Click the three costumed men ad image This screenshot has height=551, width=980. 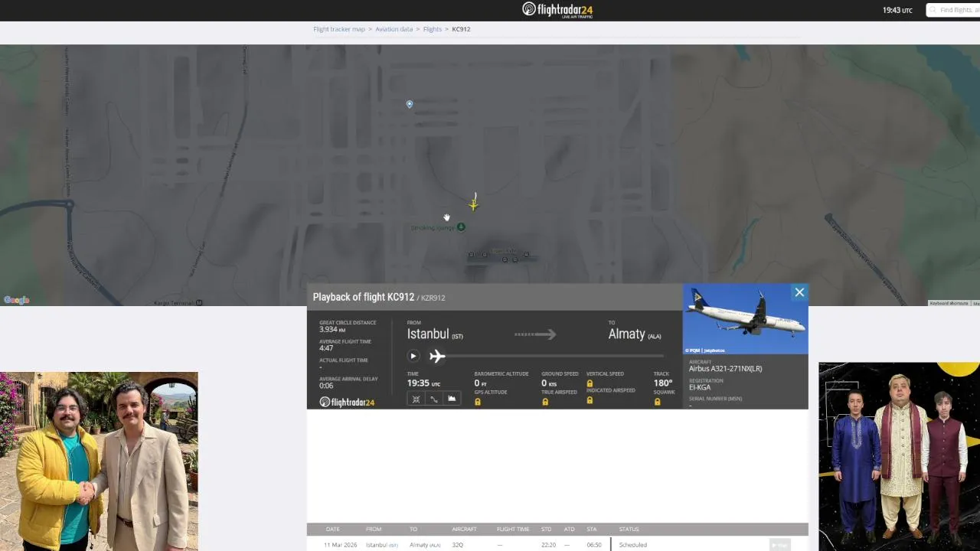[899, 457]
